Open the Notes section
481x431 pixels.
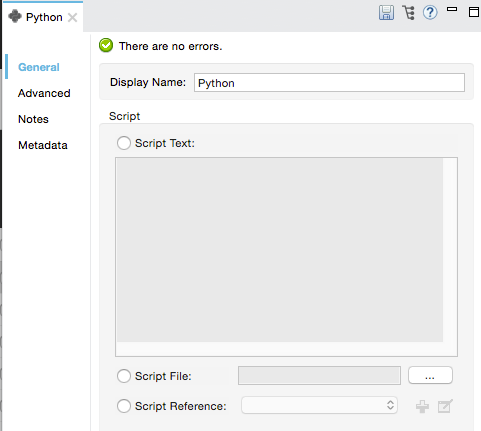point(33,119)
